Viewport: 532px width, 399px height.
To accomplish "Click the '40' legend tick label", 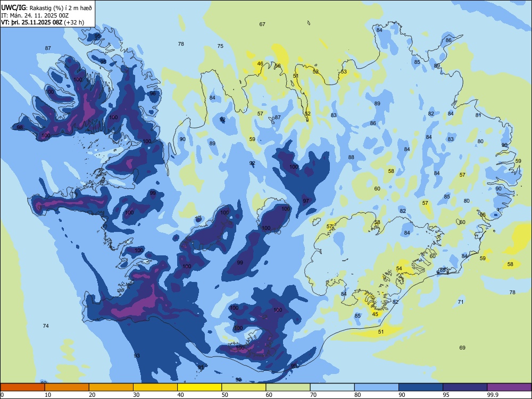I will click(180, 395).
